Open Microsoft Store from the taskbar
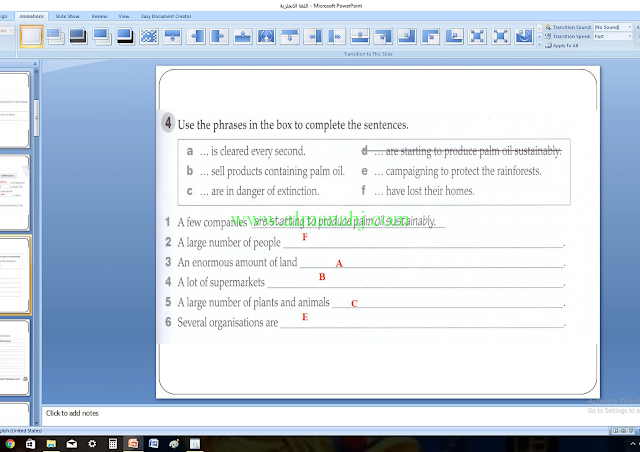The image size is (640, 452). pos(31,443)
